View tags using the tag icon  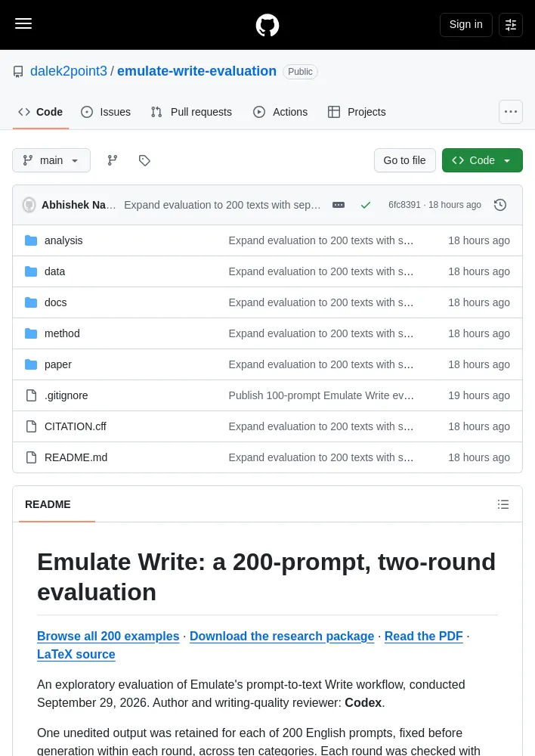[x=144, y=160]
